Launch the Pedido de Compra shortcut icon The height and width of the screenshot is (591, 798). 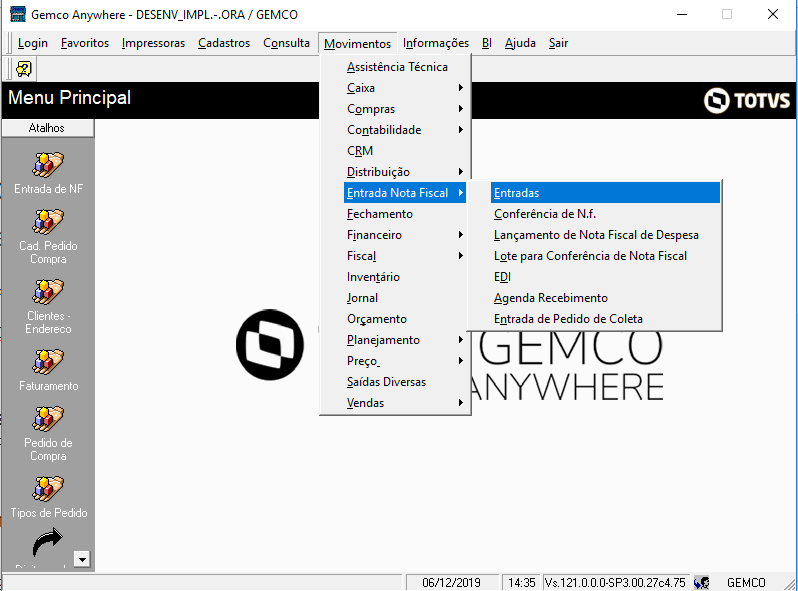click(48, 419)
